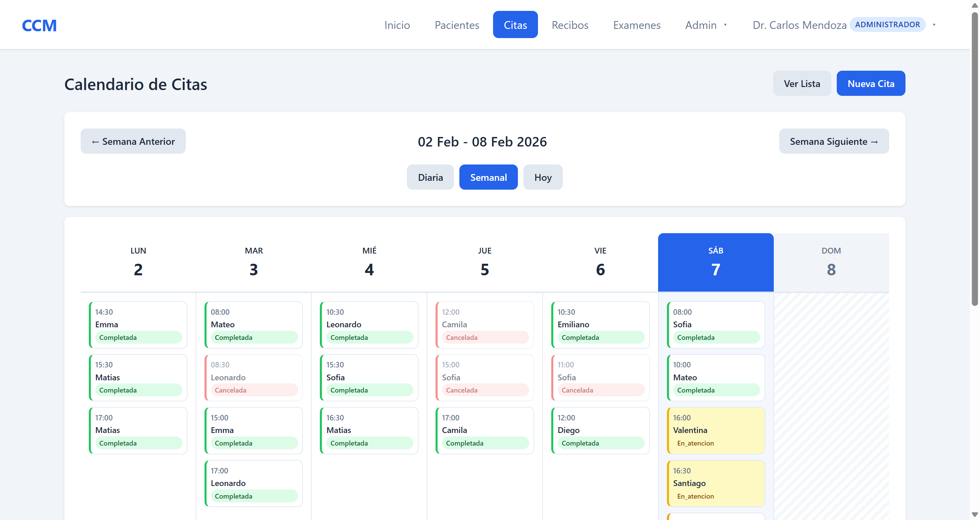This screenshot has height=520, width=980.
Task: Switch to list view with Ver Lista
Action: point(801,83)
